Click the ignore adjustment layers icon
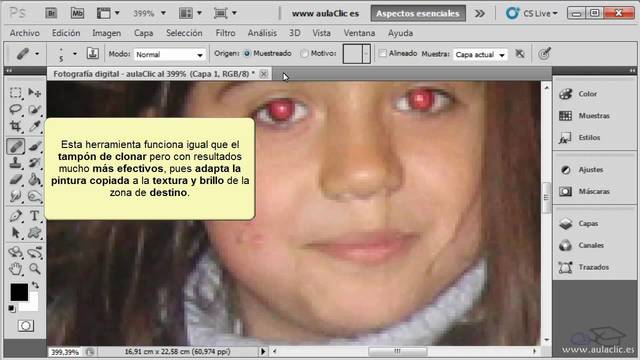 (520, 54)
